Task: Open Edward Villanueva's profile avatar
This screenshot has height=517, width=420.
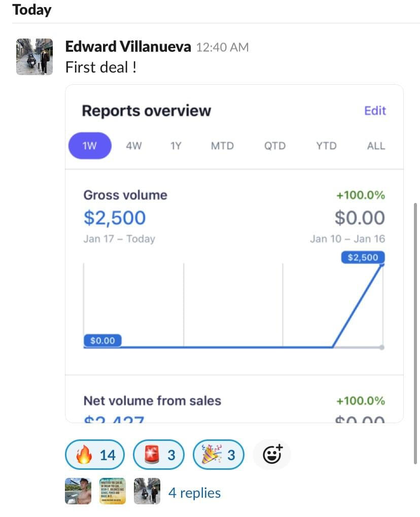Action: 34,57
